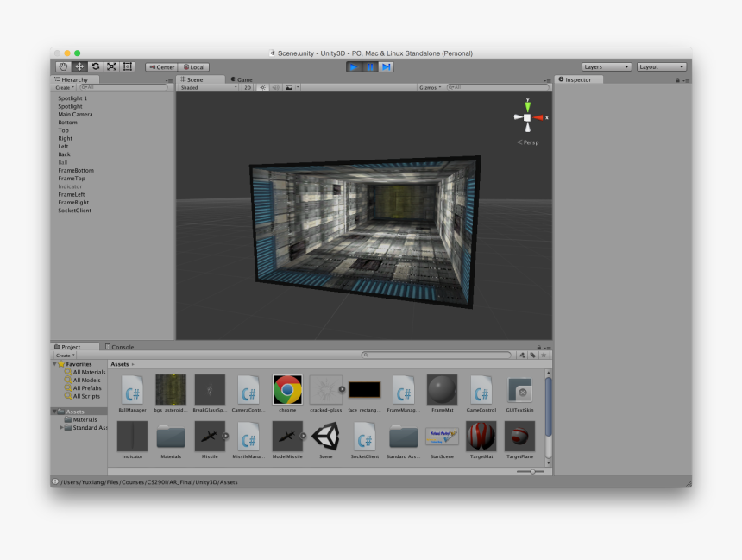
Task: Click save search star icon
Action: pyautogui.click(x=544, y=355)
